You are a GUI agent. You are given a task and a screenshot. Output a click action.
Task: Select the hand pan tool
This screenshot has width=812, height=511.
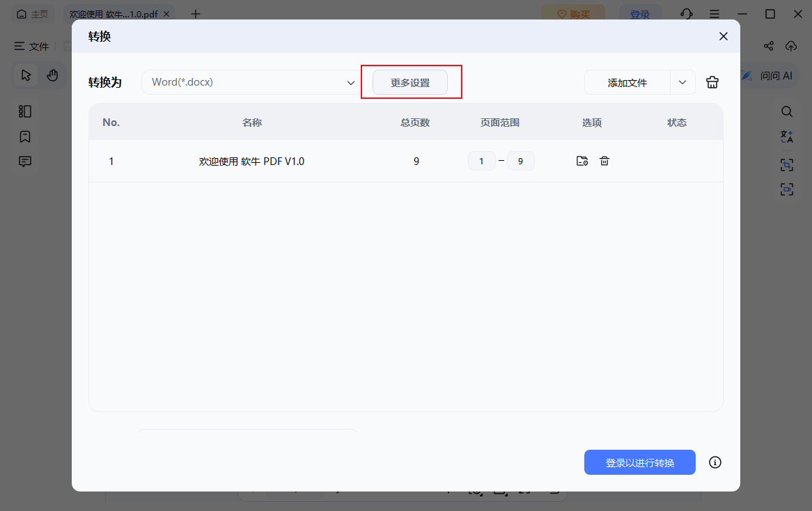pos(52,76)
